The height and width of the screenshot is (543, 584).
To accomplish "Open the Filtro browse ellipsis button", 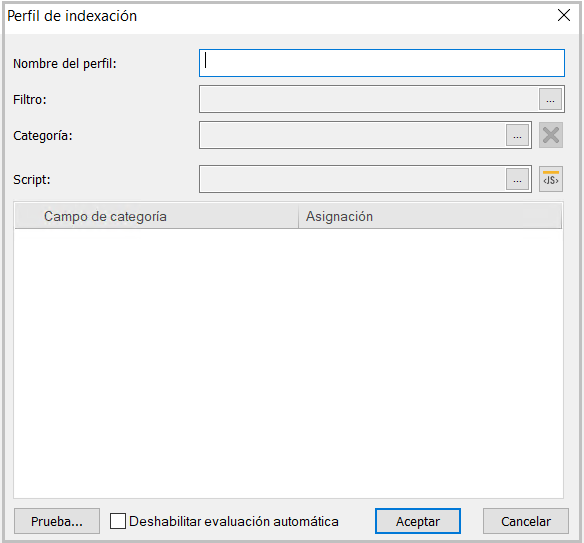I will click(x=550, y=99).
